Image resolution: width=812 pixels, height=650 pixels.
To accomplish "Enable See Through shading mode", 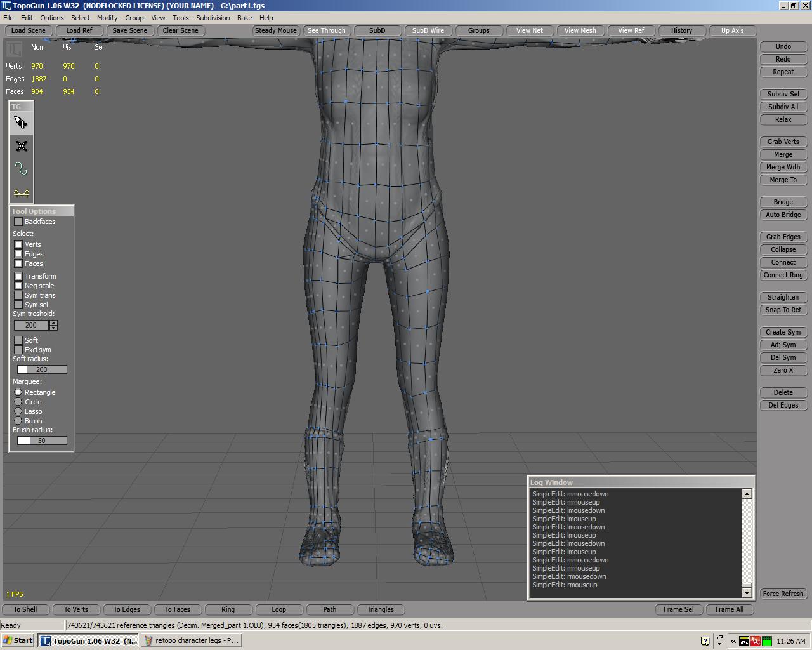I will tap(327, 30).
